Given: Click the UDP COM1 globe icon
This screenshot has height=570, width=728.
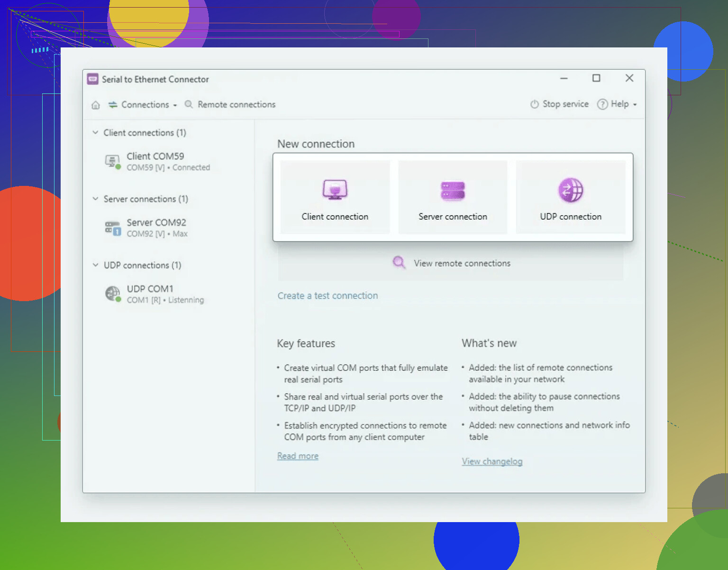Looking at the screenshot, I should [x=113, y=294].
